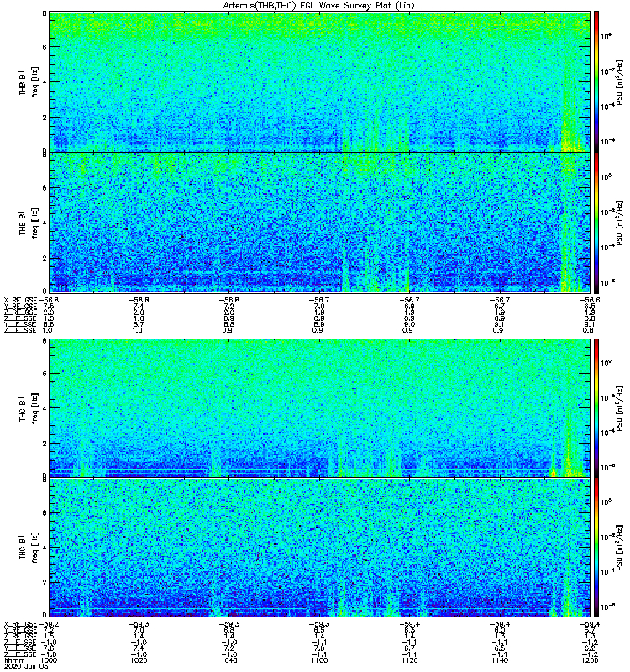Click the '1020' time tick label
Screen dimensions: 630x672
(139, 660)
